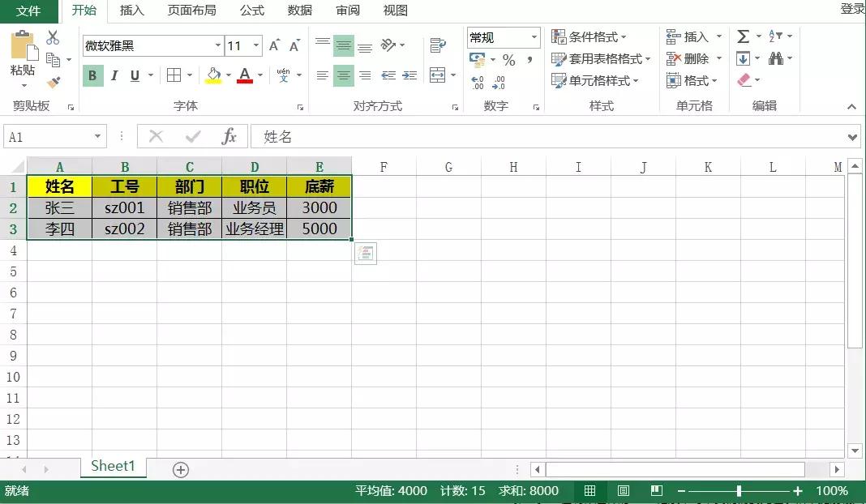The image size is (866, 504).
Task: Switch to the 插入 ribbon tab
Action: [x=132, y=11]
